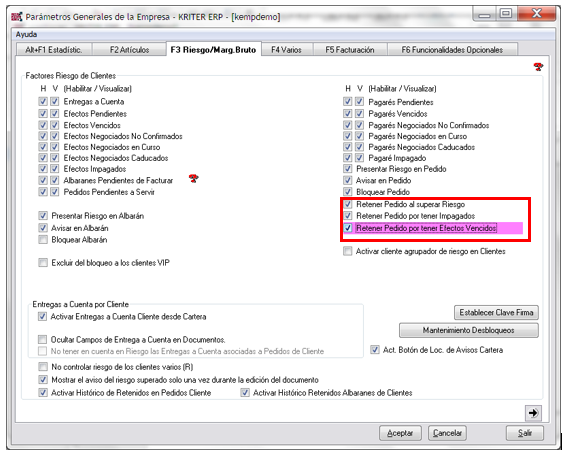Uncheck Avisar en Pedido
The height and width of the screenshot is (453, 565).
(348, 180)
